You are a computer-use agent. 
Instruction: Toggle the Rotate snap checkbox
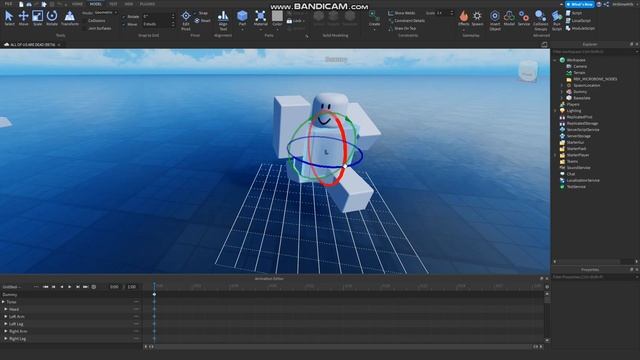124,17
